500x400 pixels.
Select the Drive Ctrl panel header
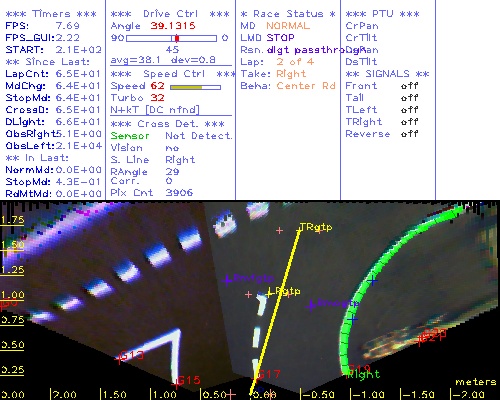[x=170, y=14]
